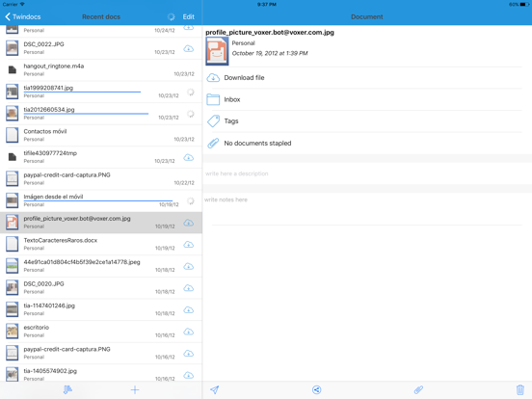
Task: Click the escritorio thumbnail image
Action: tap(12, 332)
